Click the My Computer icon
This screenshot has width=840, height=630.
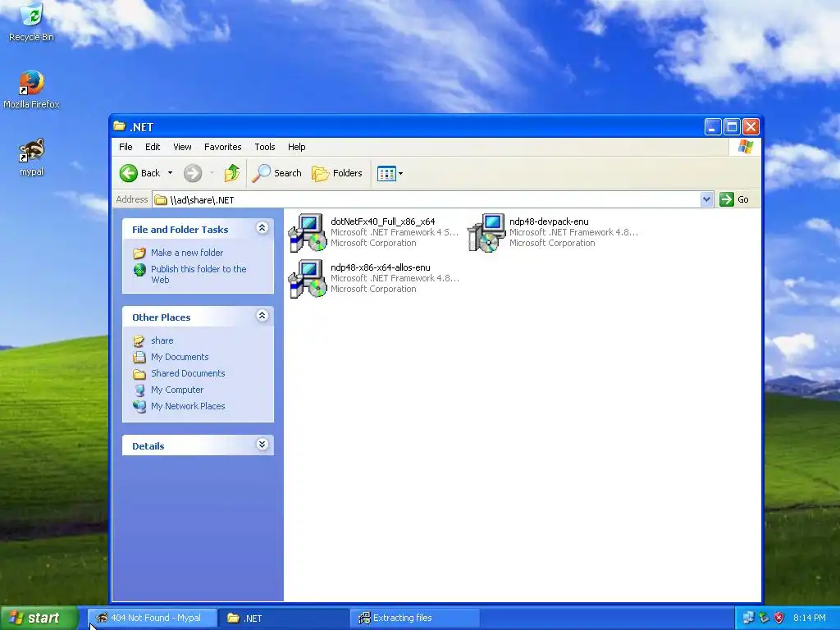click(139, 390)
